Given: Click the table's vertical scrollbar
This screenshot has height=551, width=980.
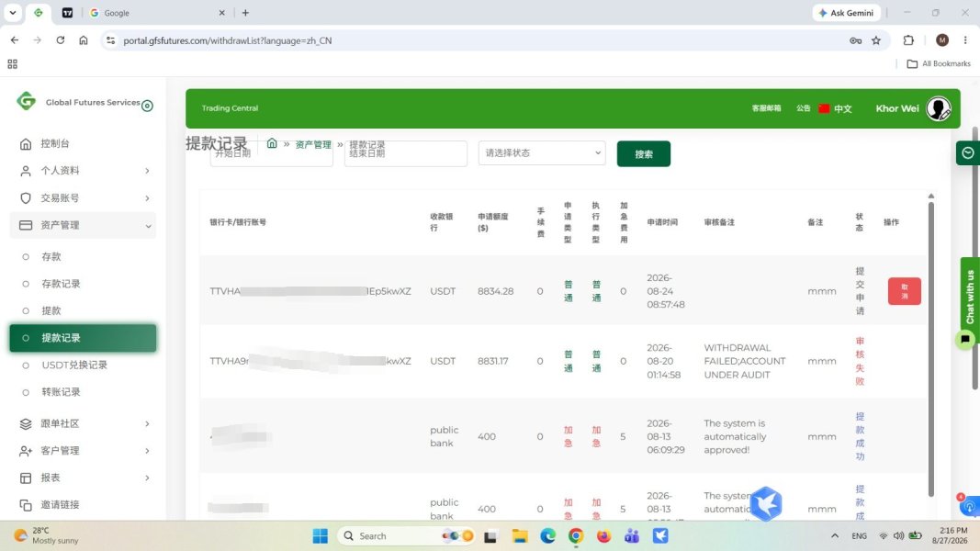Looking at the screenshot, I should [930, 347].
